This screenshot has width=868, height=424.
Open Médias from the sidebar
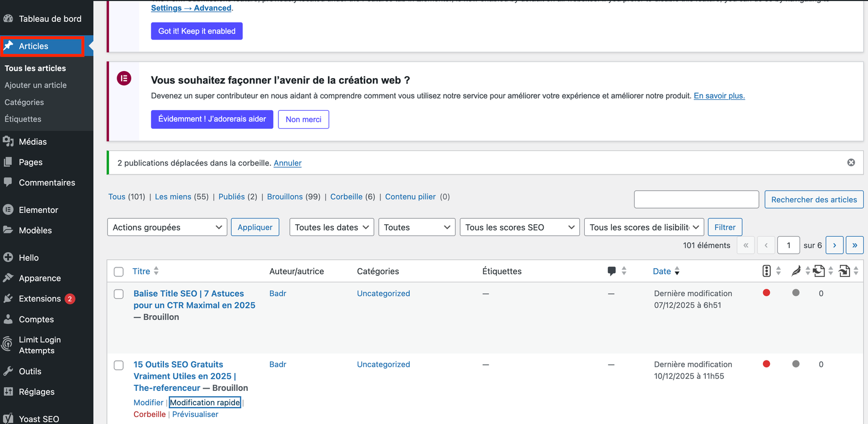33,142
